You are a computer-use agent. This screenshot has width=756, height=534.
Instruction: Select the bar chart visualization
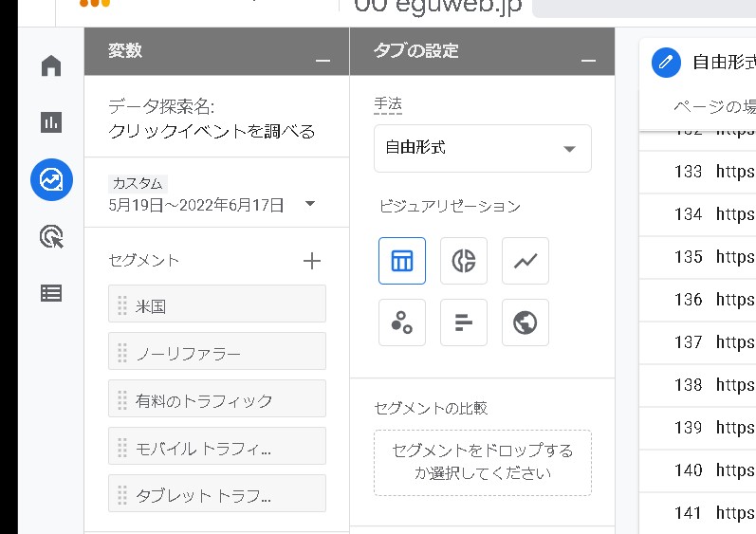point(464,322)
